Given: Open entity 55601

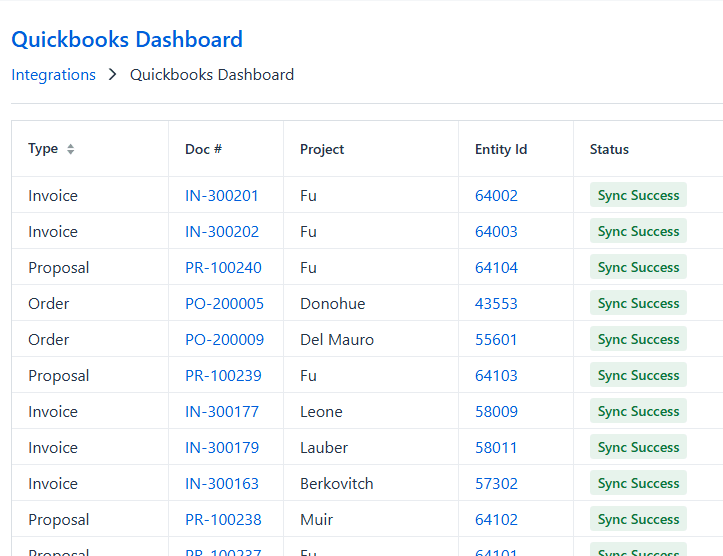Looking at the screenshot, I should pyautogui.click(x=496, y=339).
